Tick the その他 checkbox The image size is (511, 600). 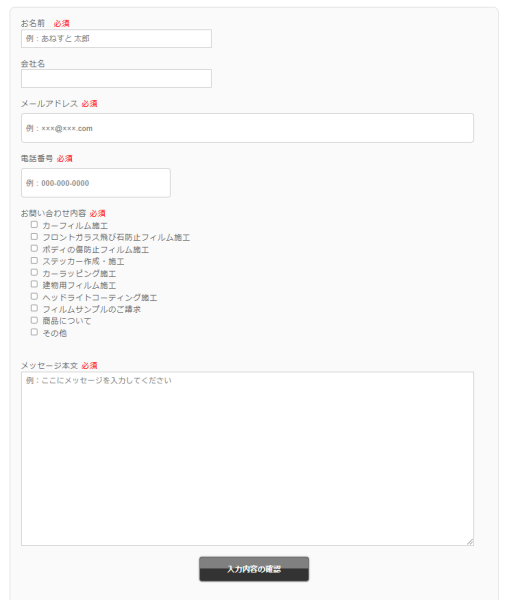click(x=34, y=332)
